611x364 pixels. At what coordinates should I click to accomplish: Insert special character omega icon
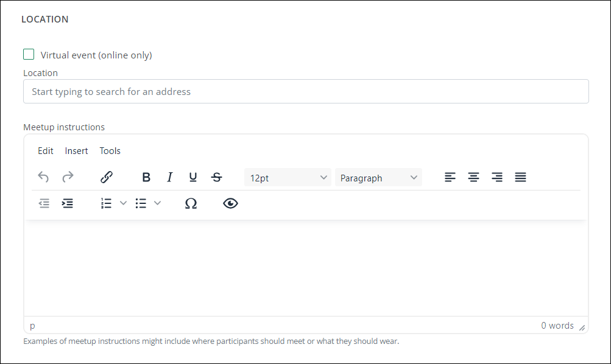tap(191, 203)
